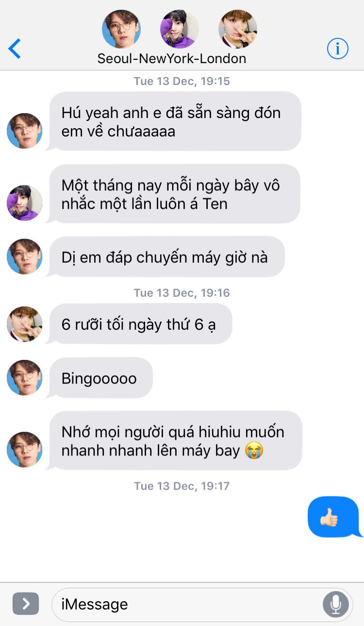Image resolution: width=364 pixels, height=626 pixels.
Task: Select the "6 rưỡi tối ngày thứ 6 ạ" message
Action: (140, 324)
